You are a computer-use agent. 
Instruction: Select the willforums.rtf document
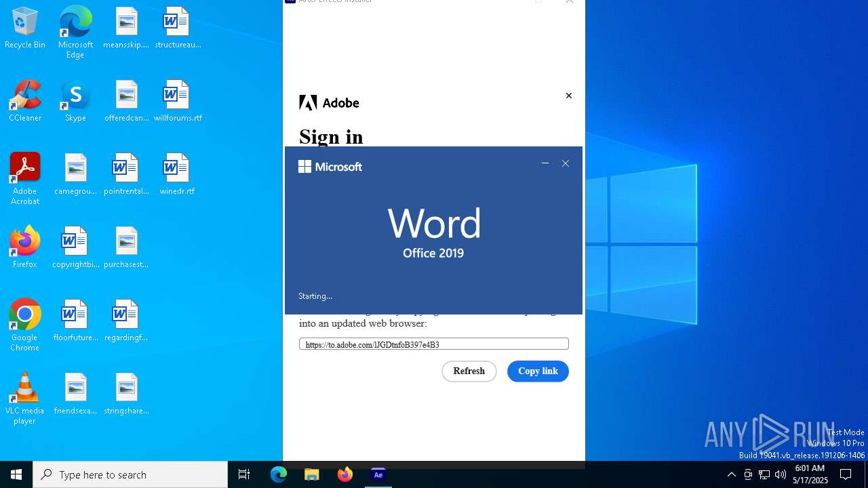(178, 102)
